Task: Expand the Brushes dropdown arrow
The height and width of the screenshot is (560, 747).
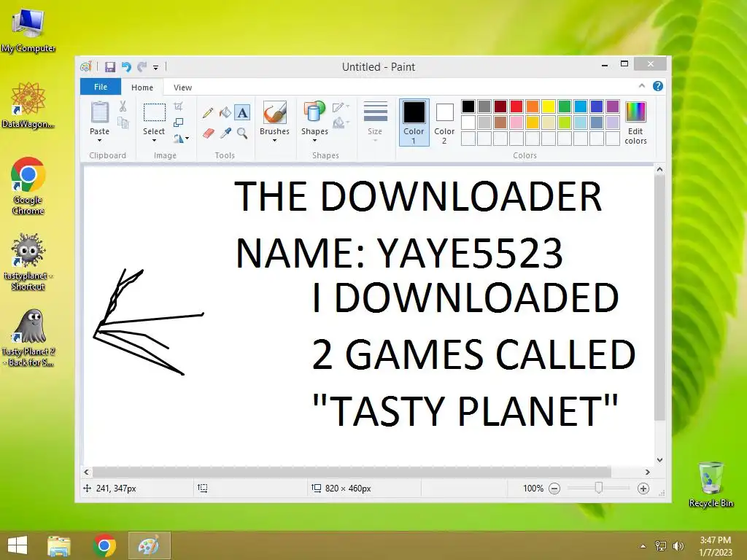Action: [274, 141]
